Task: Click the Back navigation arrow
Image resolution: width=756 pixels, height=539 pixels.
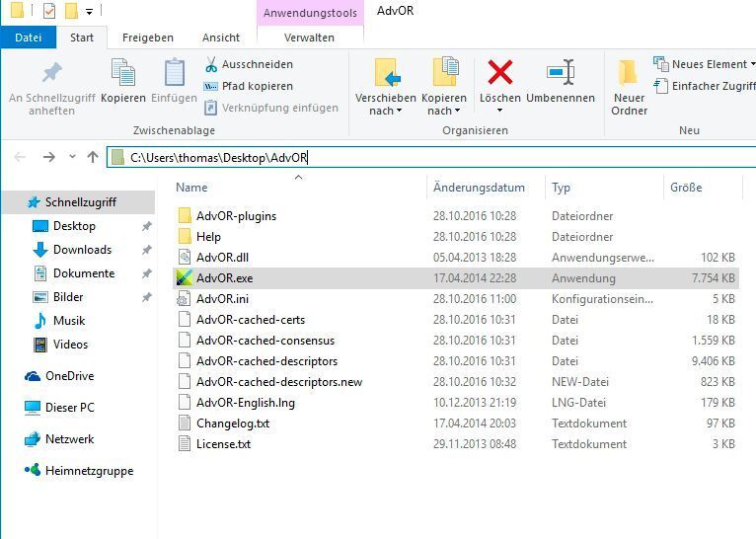Action: tap(21, 157)
